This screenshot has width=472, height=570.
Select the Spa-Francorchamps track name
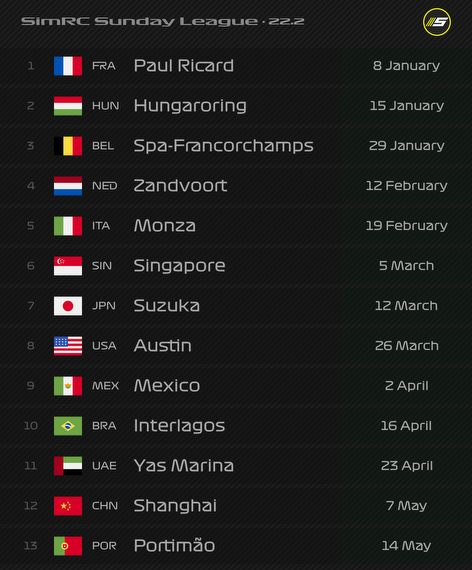tap(223, 146)
